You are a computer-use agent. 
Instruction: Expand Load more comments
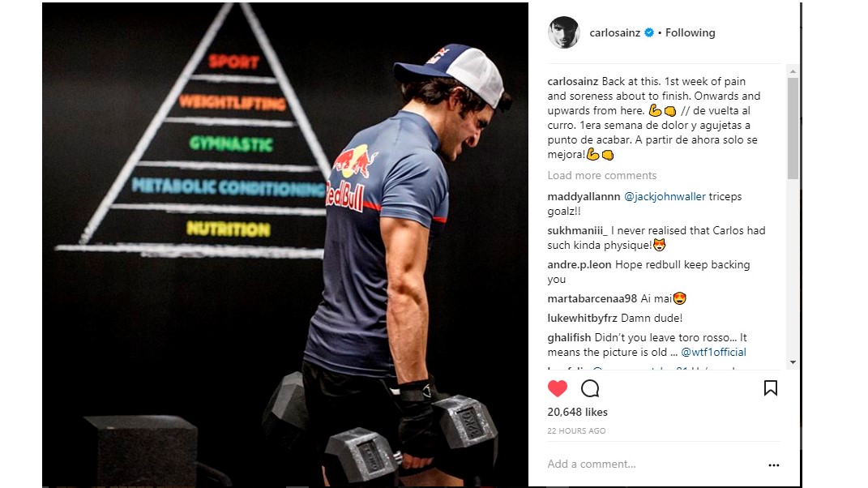[x=601, y=176]
